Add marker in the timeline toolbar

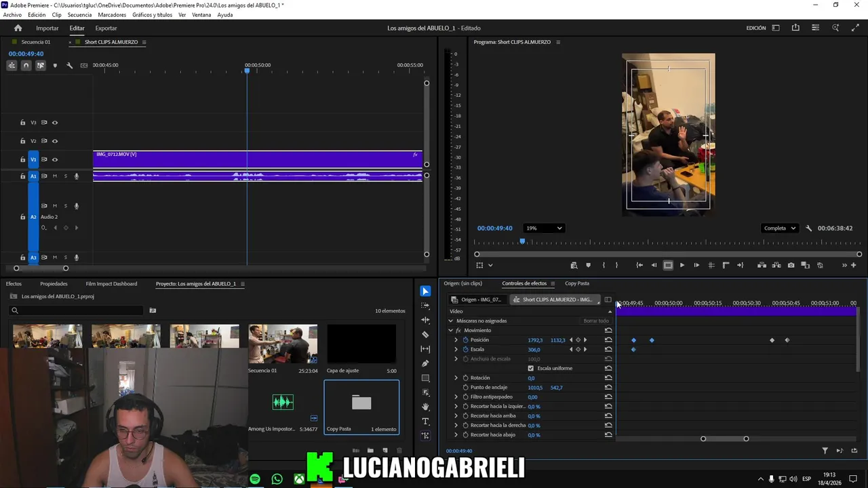[55, 66]
